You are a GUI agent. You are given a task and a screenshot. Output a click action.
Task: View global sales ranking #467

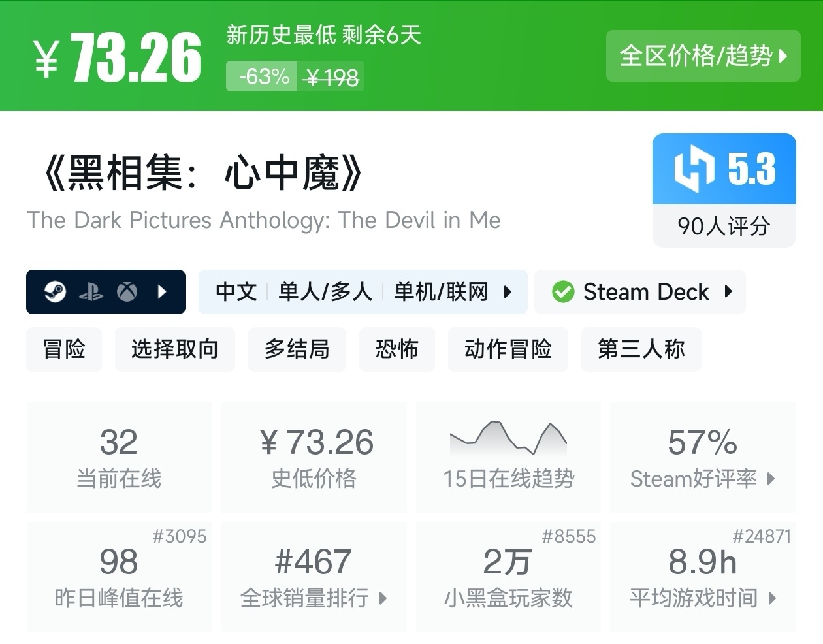[x=314, y=576]
